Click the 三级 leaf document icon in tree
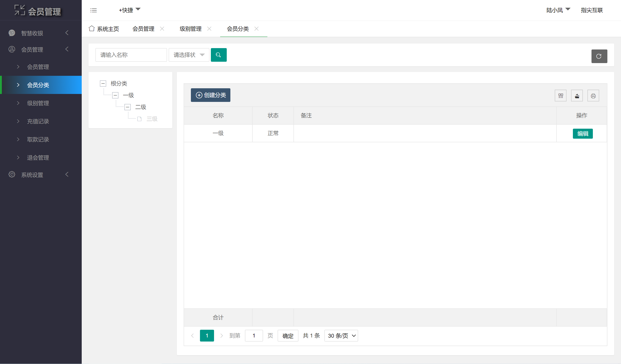The height and width of the screenshot is (364, 621). tap(139, 119)
